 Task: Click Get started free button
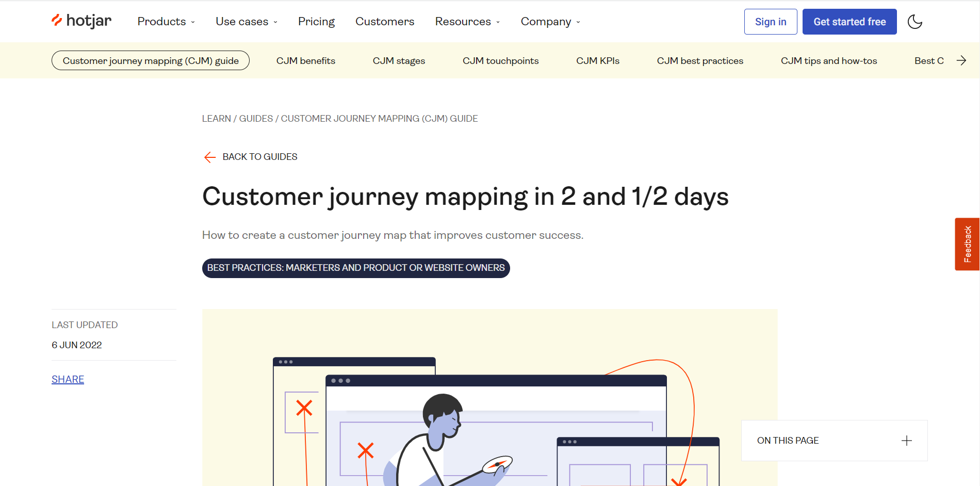[850, 22]
